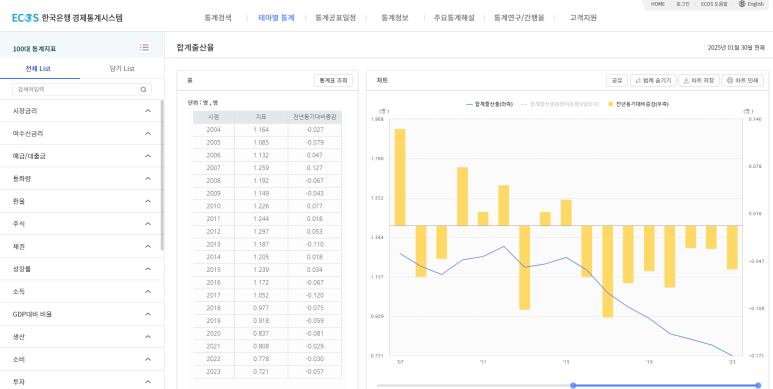773x389 pixels.
Task: Toggle the yellow 전년동기대비증감(우축) legend series
Action: point(638,105)
